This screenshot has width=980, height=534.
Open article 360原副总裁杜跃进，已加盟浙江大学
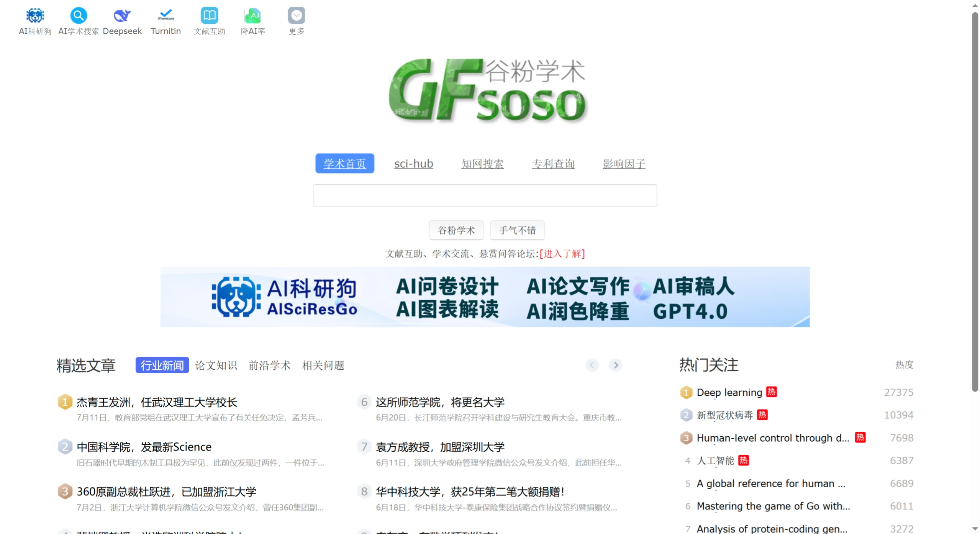coord(167,492)
